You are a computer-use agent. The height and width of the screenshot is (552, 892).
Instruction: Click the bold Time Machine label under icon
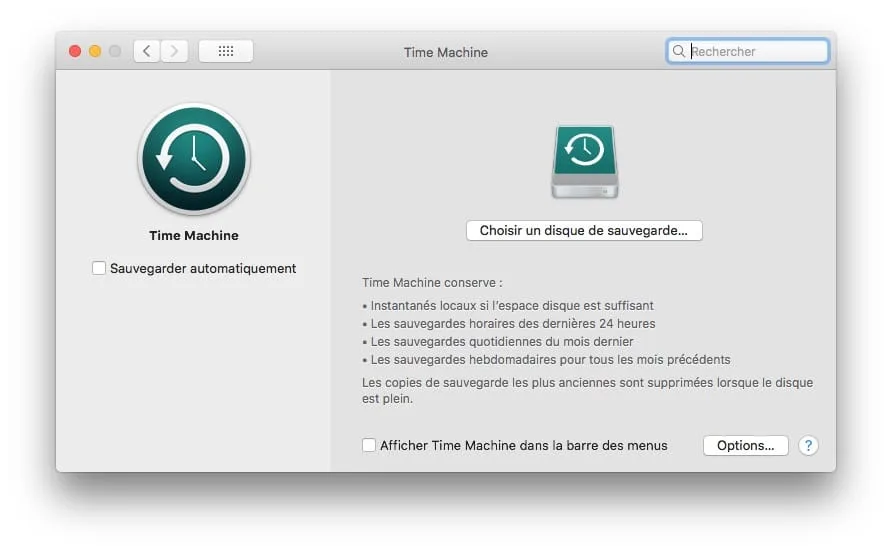[x=194, y=236]
